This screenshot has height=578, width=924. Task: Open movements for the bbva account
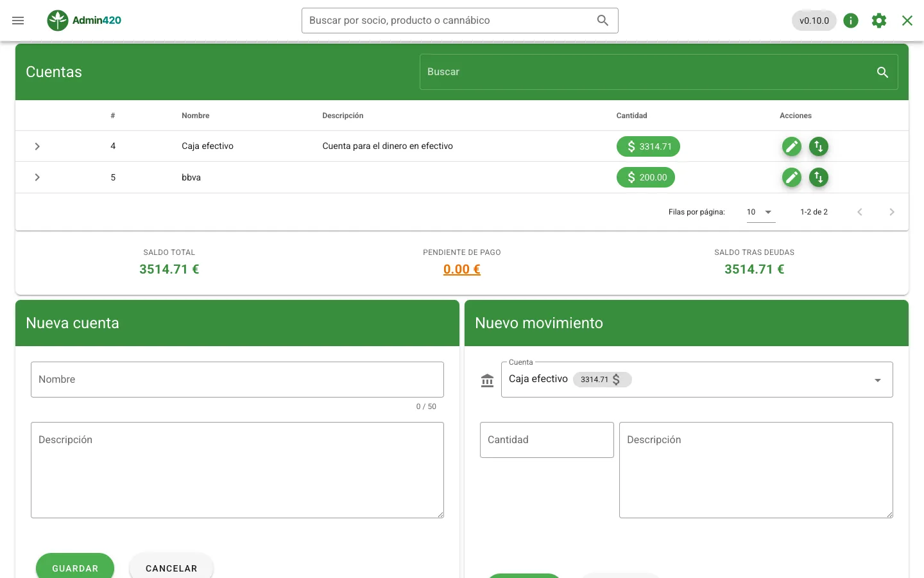pos(818,177)
